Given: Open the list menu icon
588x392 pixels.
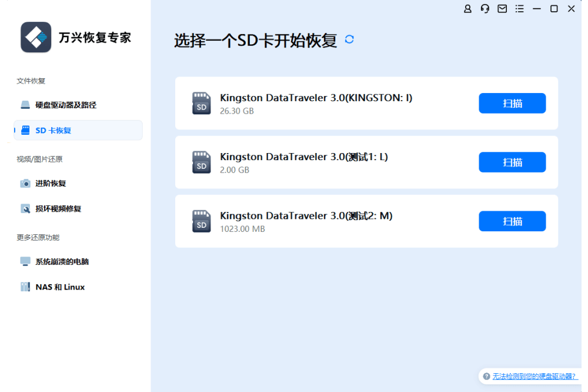Looking at the screenshot, I should click(x=519, y=9).
